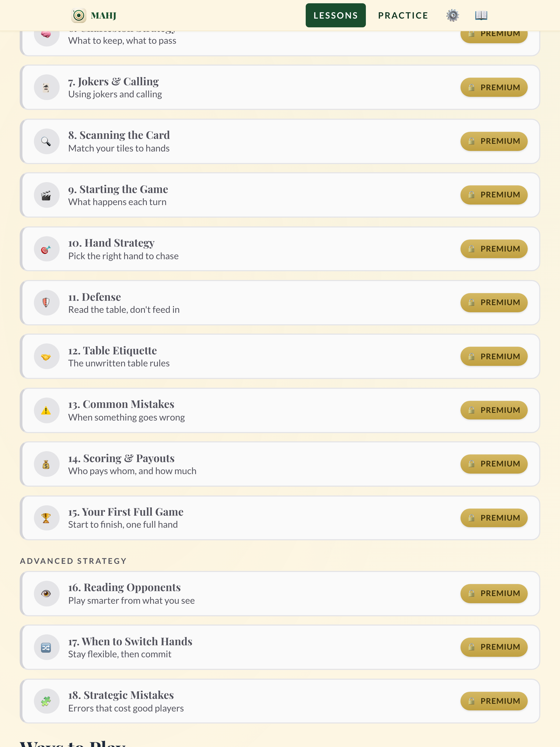Open the 14. Scoring & Payouts lesson title
Screen dimensions: 560x747
point(121,458)
